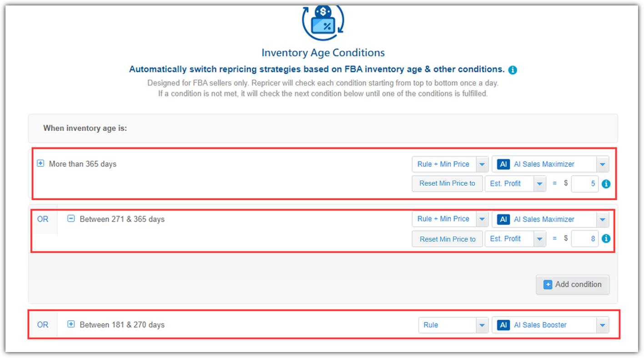Expand the More than 365 days condition
Image resolution: width=644 pixels, height=358 pixels.
coord(40,164)
